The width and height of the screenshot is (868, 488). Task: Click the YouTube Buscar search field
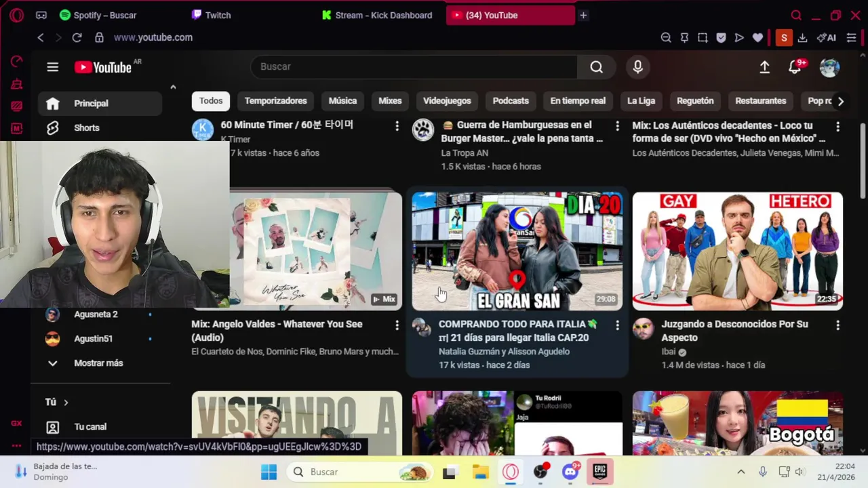pyautogui.click(x=414, y=66)
